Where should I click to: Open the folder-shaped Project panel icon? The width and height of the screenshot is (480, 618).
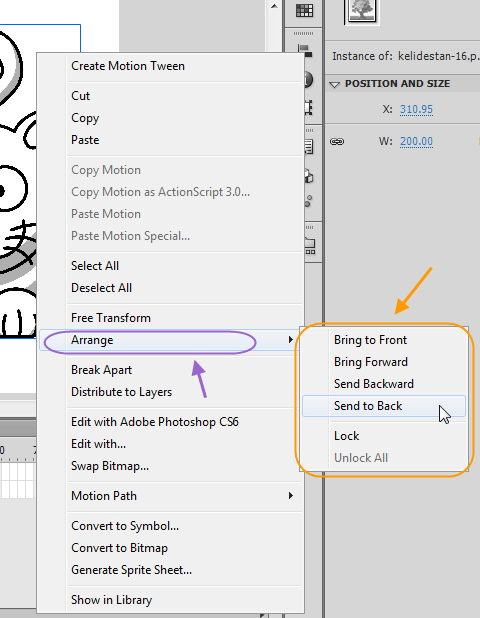click(310, 246)
